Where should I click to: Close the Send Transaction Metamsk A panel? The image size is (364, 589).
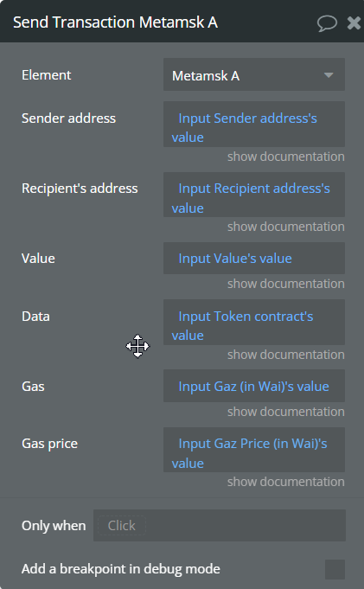coord(354,22)
